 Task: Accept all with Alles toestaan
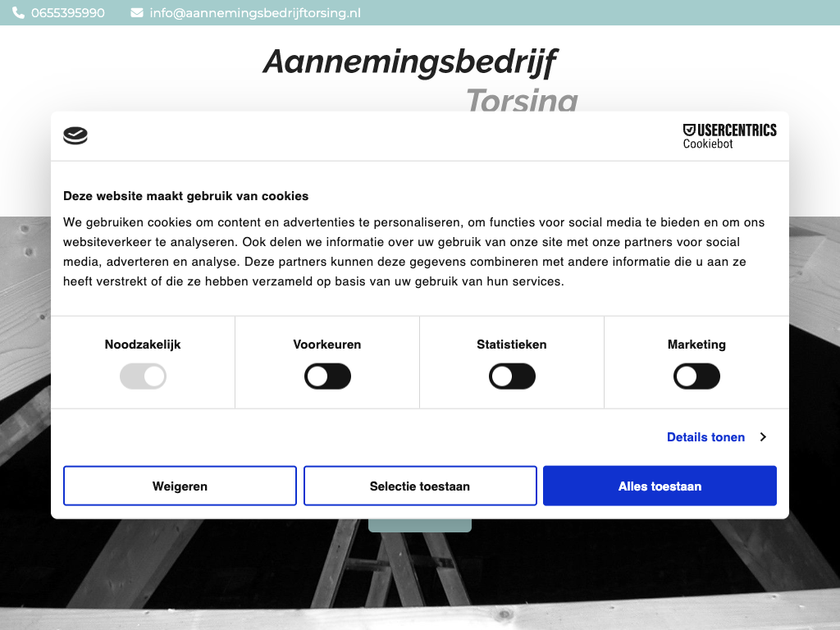click(660, 486)
